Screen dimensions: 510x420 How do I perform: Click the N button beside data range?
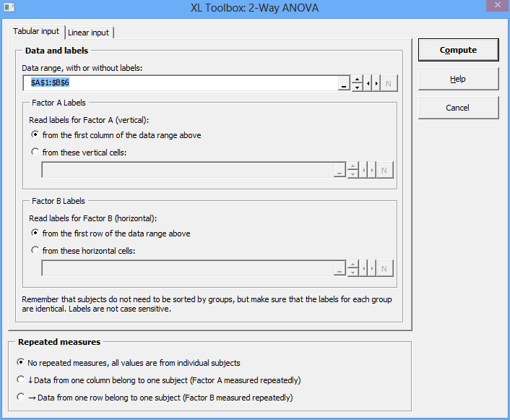tap(389, 84)
